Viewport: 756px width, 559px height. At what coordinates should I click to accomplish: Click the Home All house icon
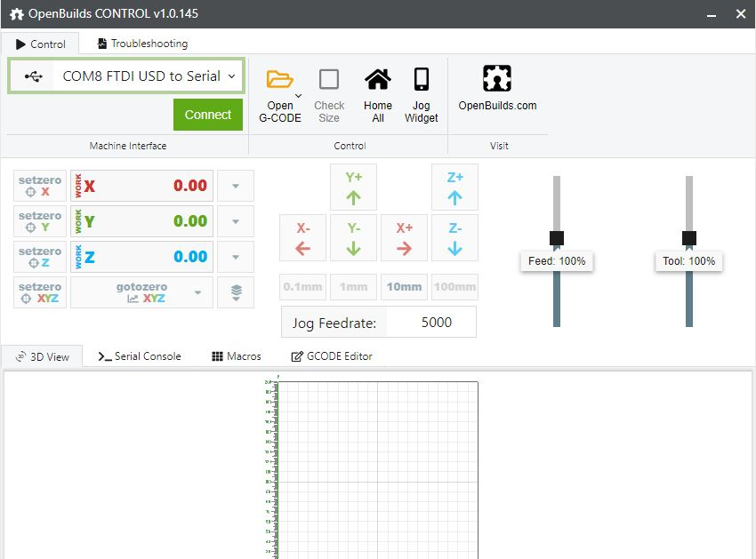[x=377, y=79]
